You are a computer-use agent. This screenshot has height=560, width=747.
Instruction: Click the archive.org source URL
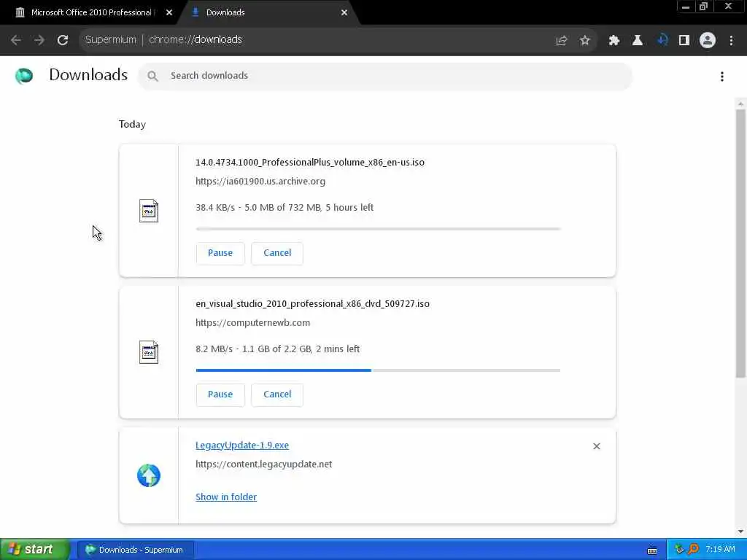coord(260,181)
